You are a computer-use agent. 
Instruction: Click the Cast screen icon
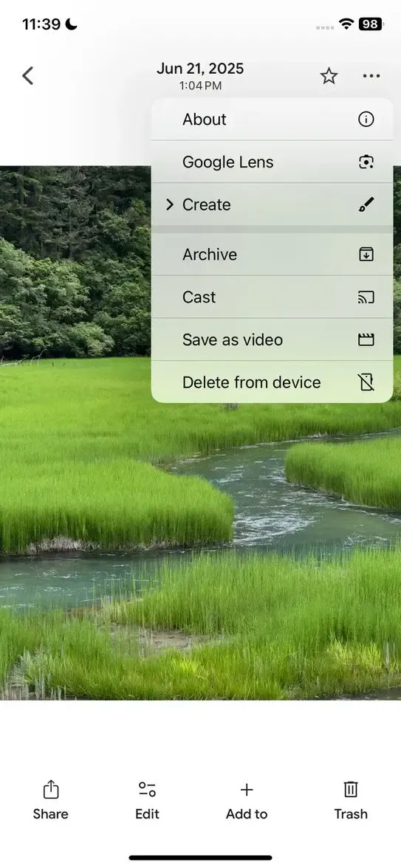[x=366, y=297]
